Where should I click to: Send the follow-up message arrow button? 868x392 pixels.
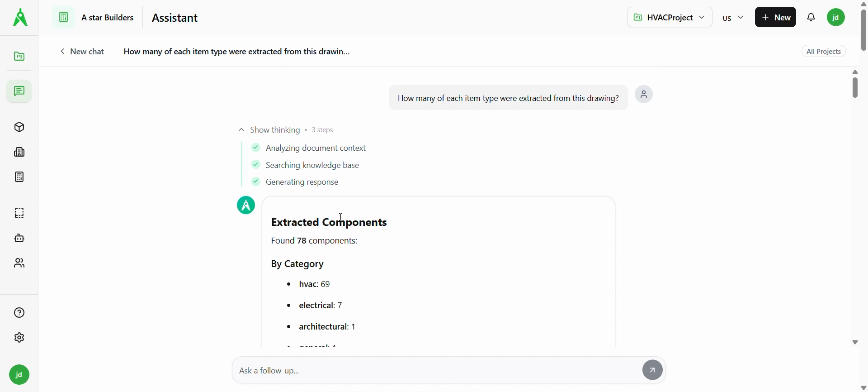click(652, 370)
